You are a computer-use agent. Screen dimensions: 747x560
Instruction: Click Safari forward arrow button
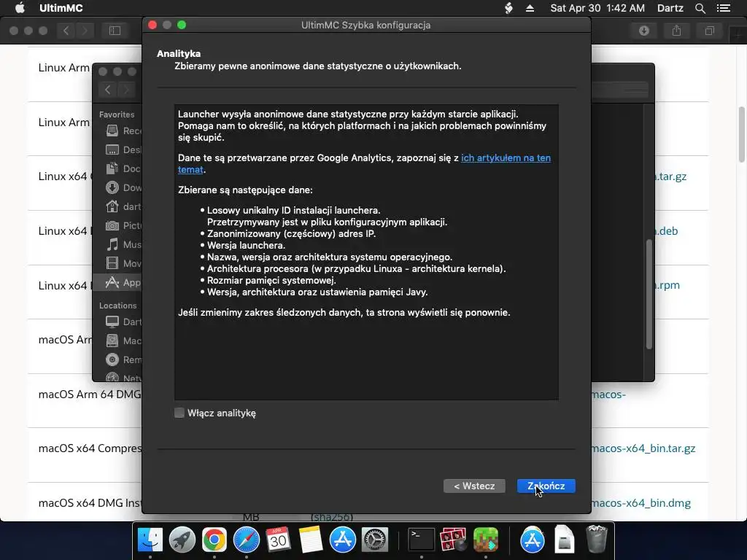[85, 31]
